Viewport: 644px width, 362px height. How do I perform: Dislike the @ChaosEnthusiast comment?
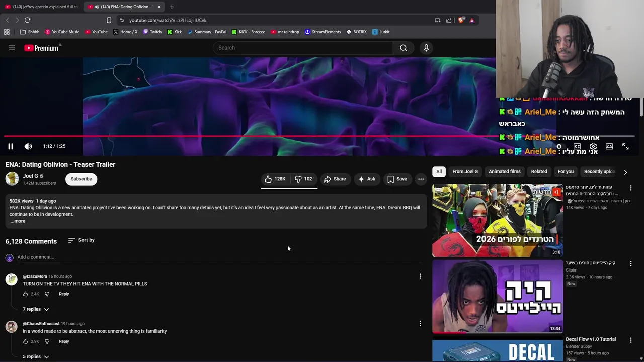[x=47, y=342]
